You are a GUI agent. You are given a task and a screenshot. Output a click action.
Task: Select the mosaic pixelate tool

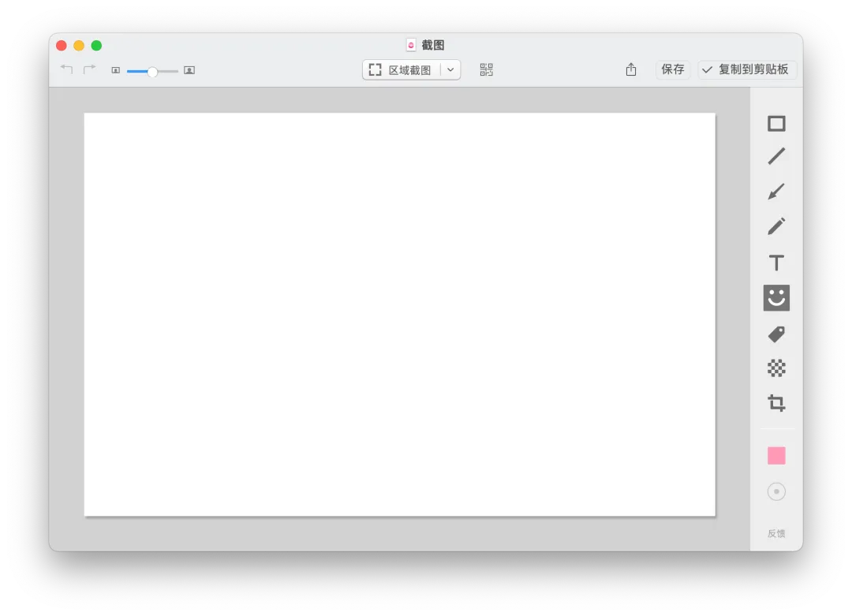point(776,368)
